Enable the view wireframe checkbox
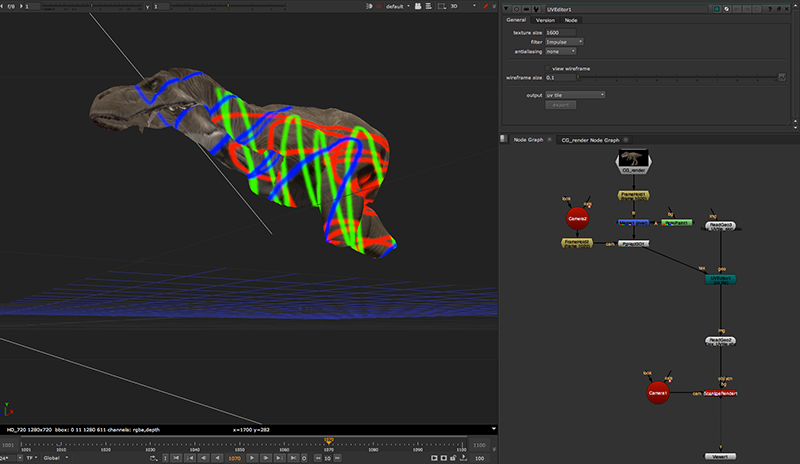Screen dimensions: 800x464 click(547, 68)
